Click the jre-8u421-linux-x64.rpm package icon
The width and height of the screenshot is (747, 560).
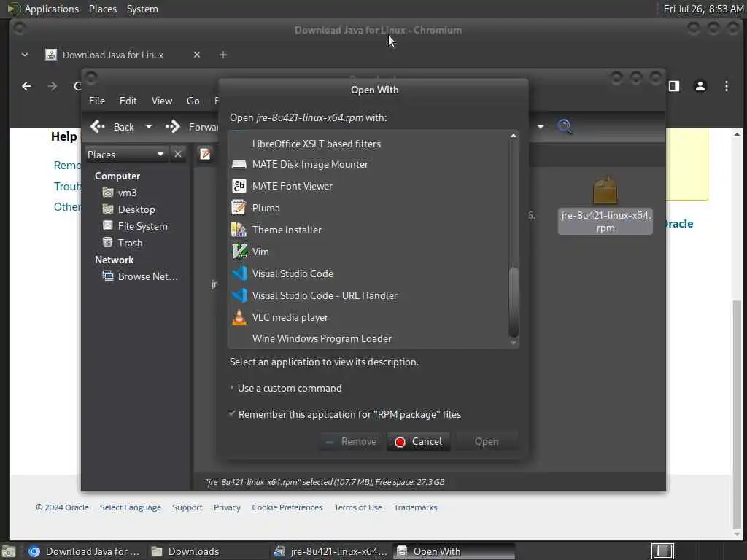(605, 190)
